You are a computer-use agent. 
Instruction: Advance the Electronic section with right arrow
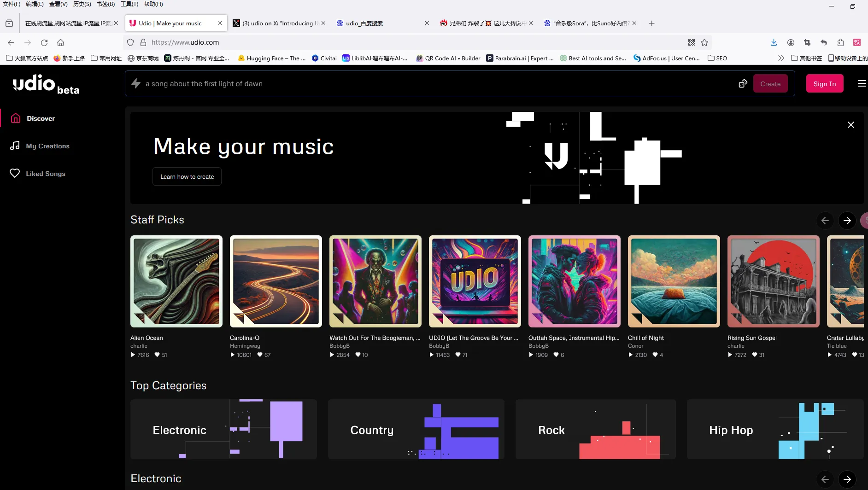point(847,479)
